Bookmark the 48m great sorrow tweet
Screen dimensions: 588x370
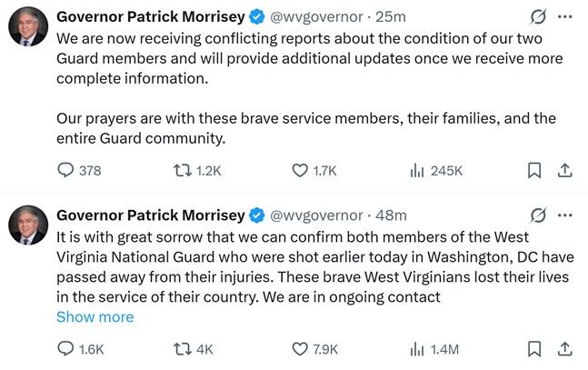[x=534, y=349]
